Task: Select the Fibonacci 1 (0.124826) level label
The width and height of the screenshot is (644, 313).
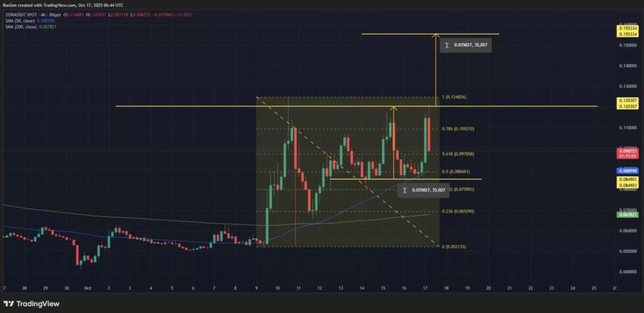Action: (456, 97)
